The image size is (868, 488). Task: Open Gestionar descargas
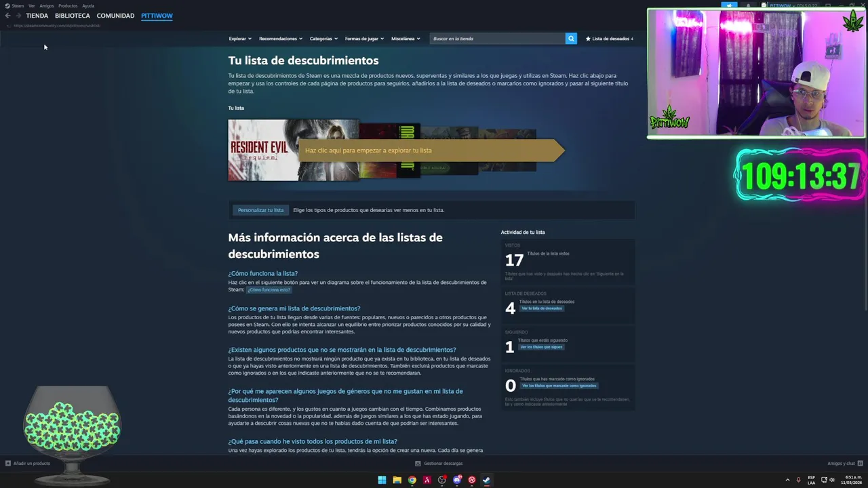pyautogui.click(x=439, y=464)
